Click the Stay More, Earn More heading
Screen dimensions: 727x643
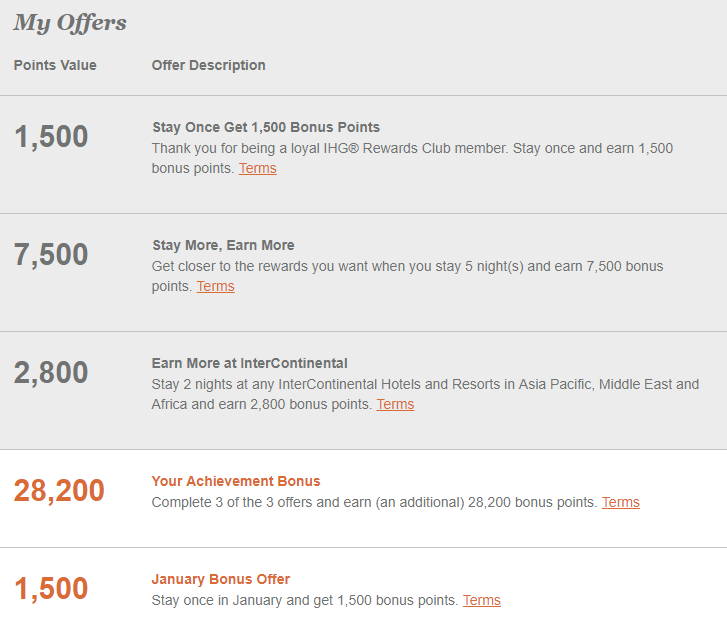pos(223,245)
